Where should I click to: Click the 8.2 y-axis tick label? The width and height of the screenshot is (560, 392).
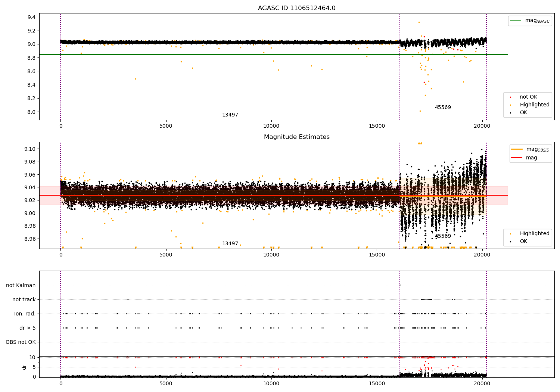31,99
